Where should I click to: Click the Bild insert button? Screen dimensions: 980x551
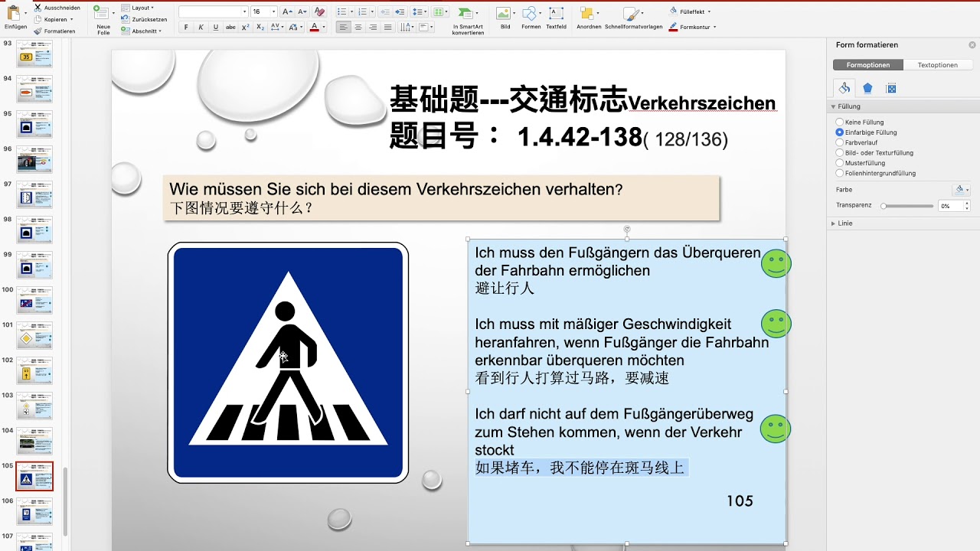[505, 18]
